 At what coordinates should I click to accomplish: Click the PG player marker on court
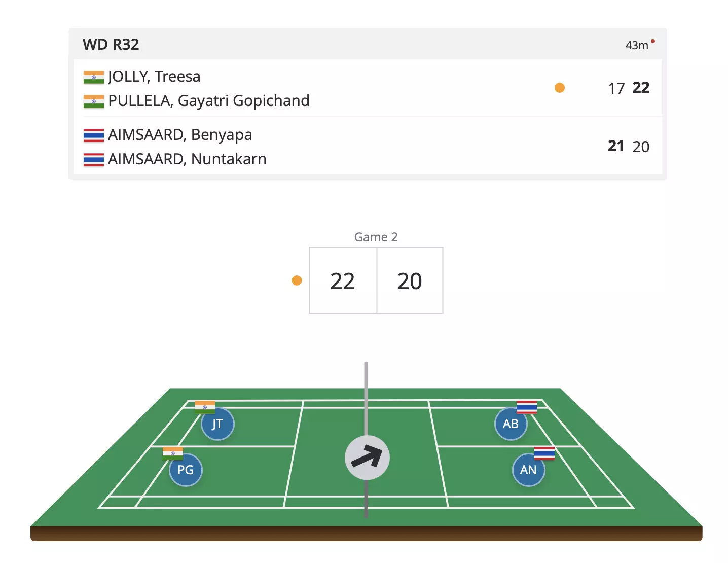point(186,470)
